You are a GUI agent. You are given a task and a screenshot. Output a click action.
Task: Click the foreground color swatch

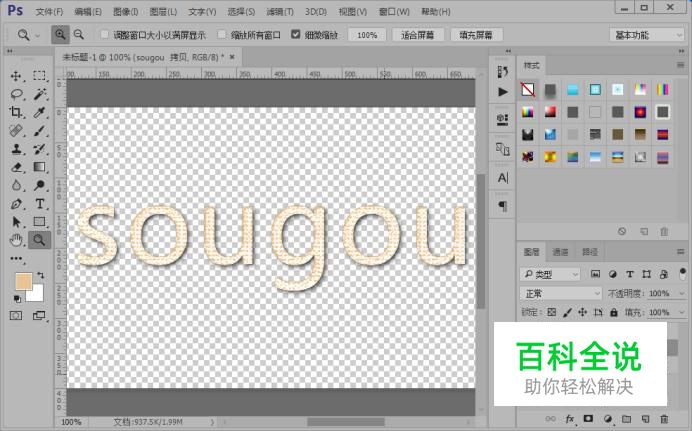pyautogui.click(x=22, y=281)
